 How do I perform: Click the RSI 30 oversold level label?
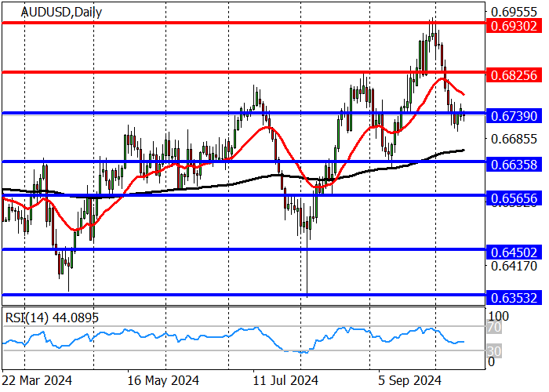[495, 351]
